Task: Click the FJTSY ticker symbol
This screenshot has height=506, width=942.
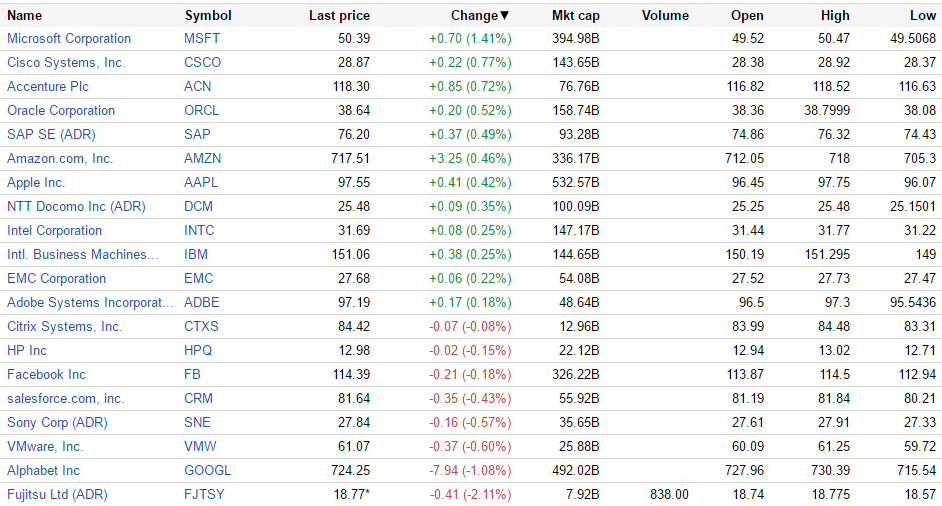Action: click(x=204, y=495)
